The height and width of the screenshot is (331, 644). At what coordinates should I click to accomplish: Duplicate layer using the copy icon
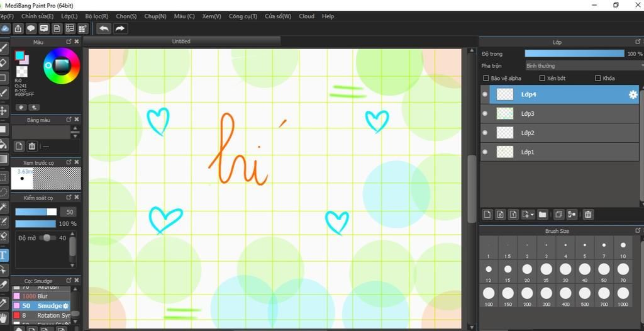558,214
